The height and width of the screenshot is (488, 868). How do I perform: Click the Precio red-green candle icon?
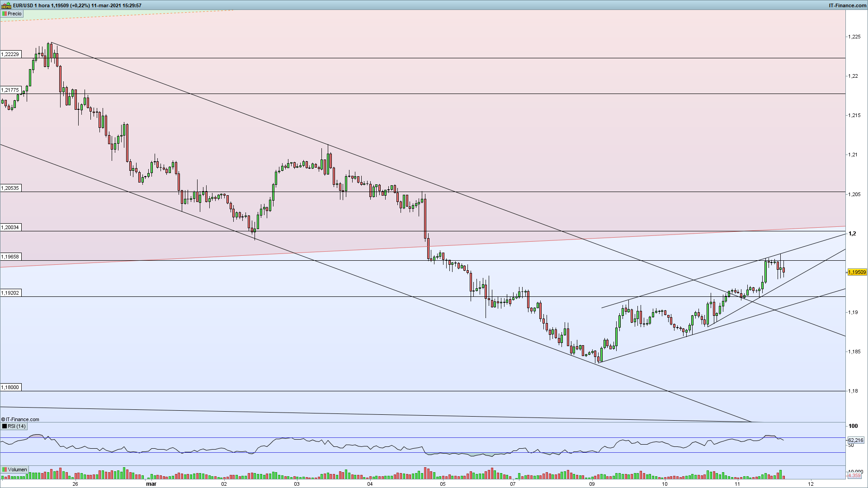pos(5,14)
